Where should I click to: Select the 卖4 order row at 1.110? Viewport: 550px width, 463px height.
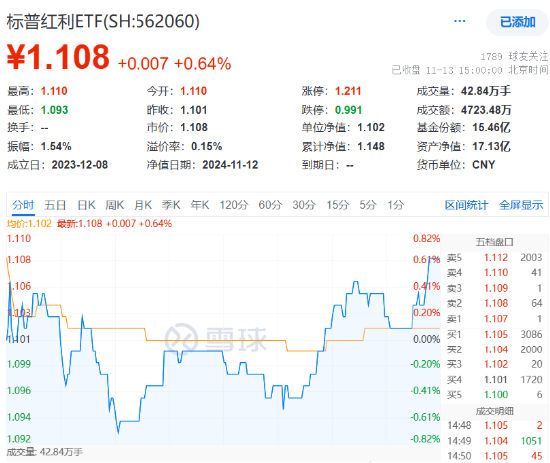[495, 273]
